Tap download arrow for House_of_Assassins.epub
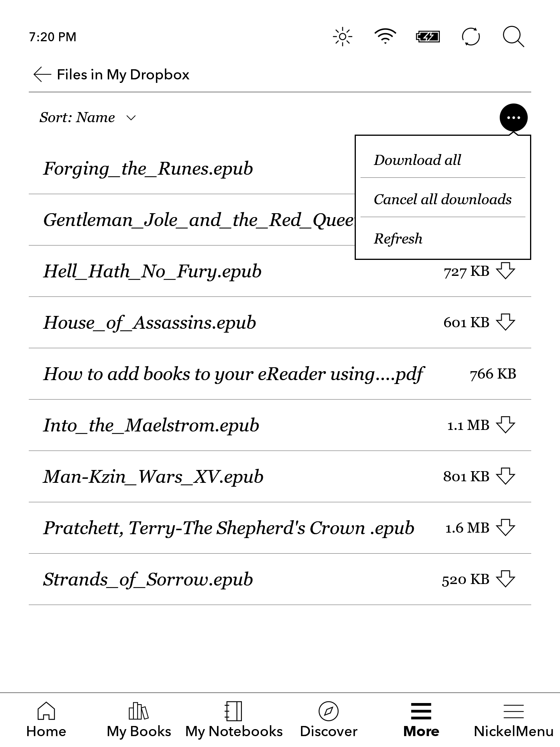 coord(506,322)
